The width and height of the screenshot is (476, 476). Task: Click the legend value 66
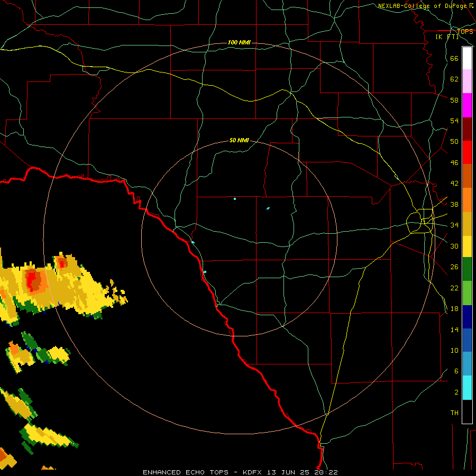[x=454, y=58]
